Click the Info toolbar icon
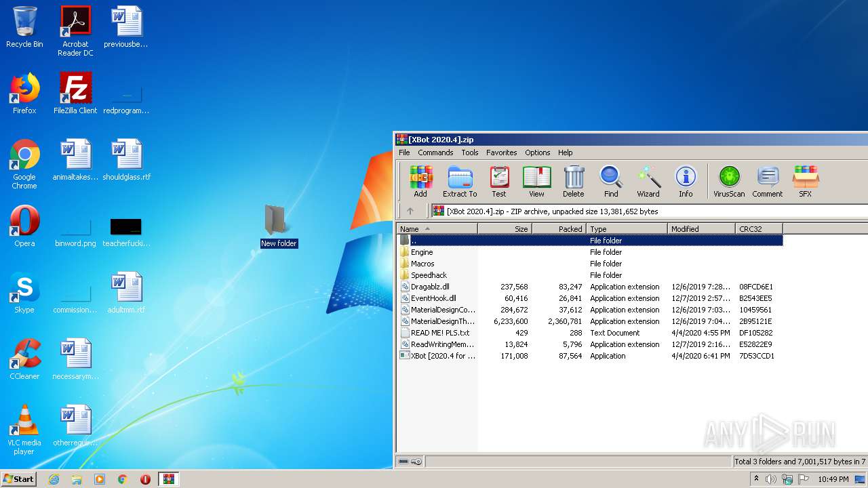The height and width of the screenshot is (488, 868). tap(686, 181)
